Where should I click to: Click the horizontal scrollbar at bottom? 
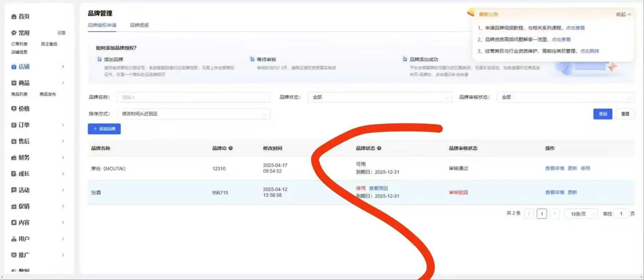[322, 277]
